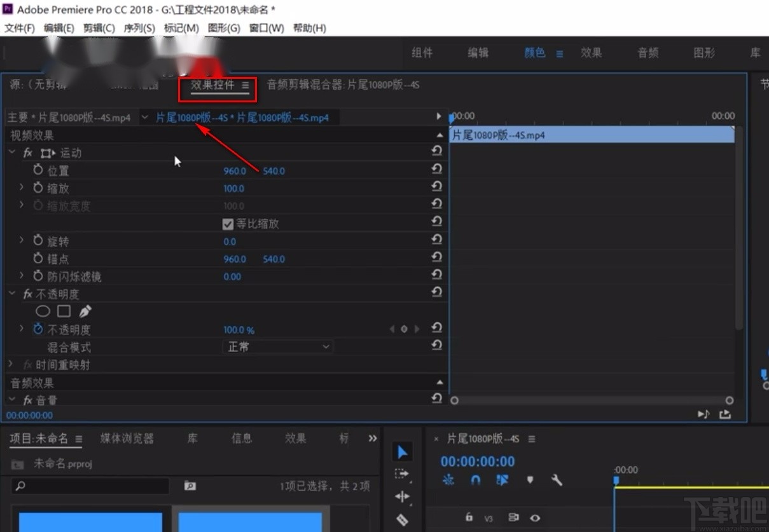Collapse the 运动 effect group
The width and height of the screenshot is (769, 532).
pyautogui.click(x=12, y=153)
